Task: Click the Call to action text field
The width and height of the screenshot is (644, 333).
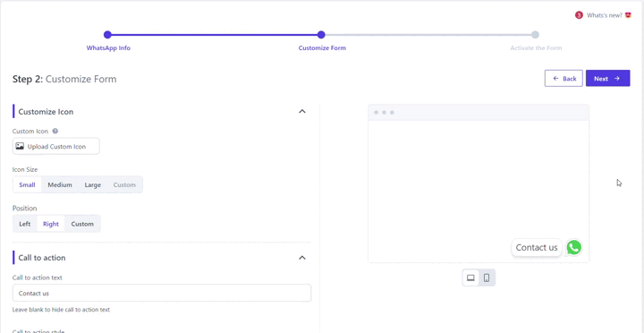Action: click(x=162, y=293)
